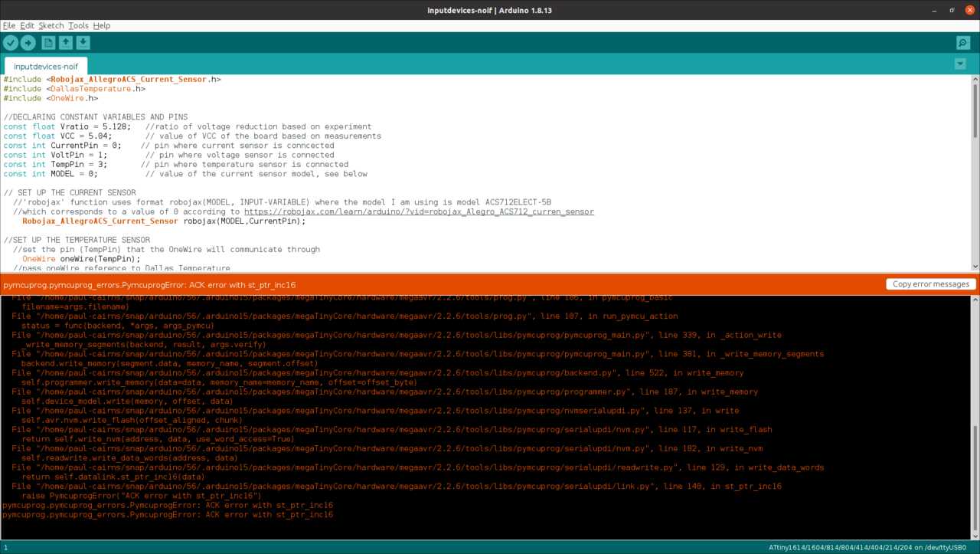Click the line number '1' in status bar
The width and height of the screenshot is (980, 554).
[5, 547]
